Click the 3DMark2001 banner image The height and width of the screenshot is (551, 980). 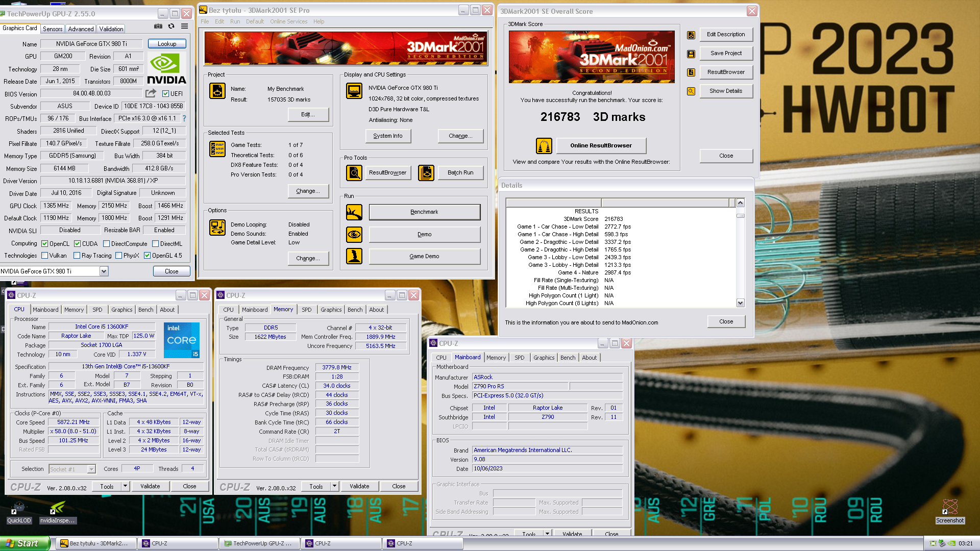tap(346, 48)
